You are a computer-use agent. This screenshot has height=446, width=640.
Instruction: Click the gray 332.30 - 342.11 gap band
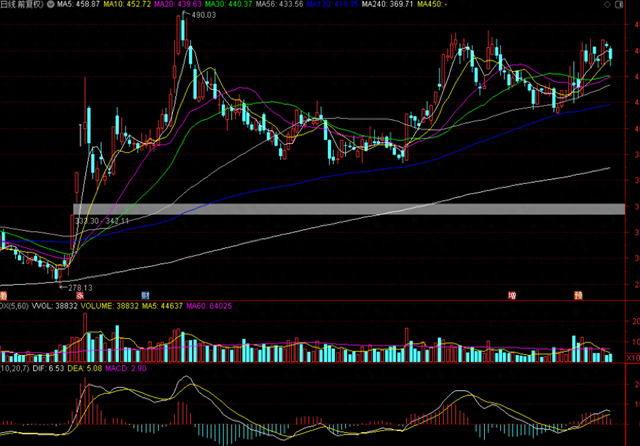[349, 209]
